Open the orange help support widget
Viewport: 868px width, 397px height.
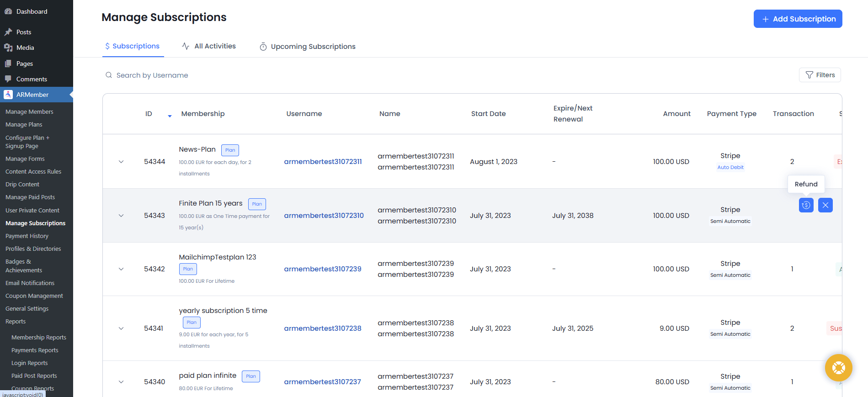pos(838,367)
